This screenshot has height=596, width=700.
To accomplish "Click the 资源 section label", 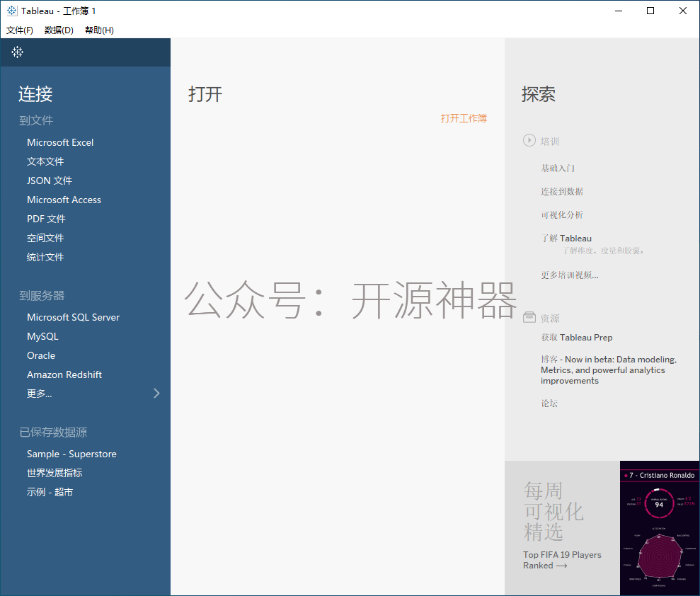I will click(549, 319).
